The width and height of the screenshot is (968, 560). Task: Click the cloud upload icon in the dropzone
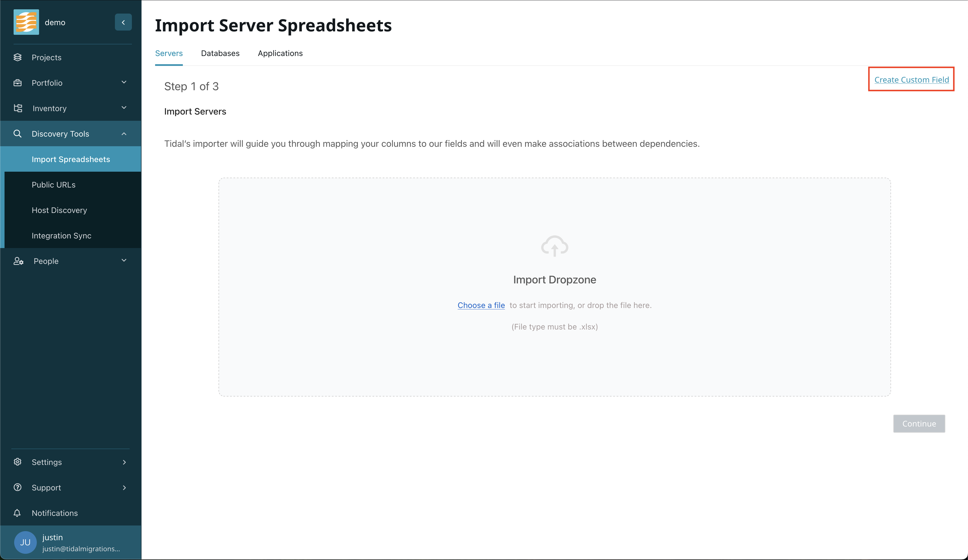tap(554, 246)
